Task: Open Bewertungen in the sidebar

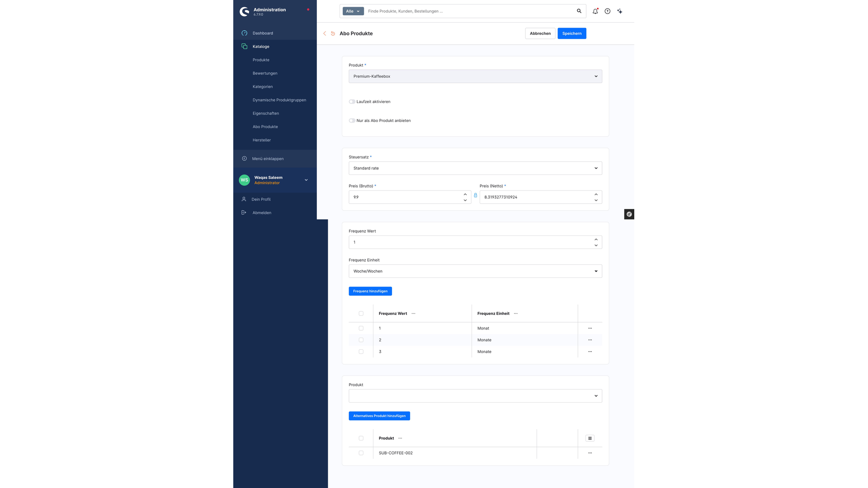Action: 265,73
